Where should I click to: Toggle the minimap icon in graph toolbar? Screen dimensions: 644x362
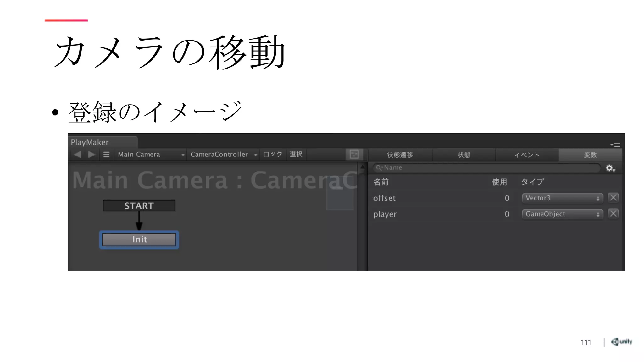click(354, 154)
